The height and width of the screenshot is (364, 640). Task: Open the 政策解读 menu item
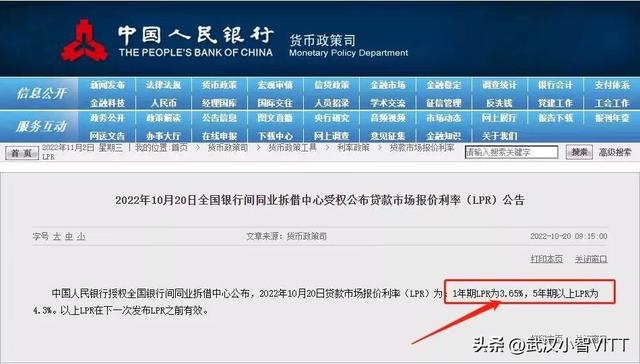click(x=163, y=118)
